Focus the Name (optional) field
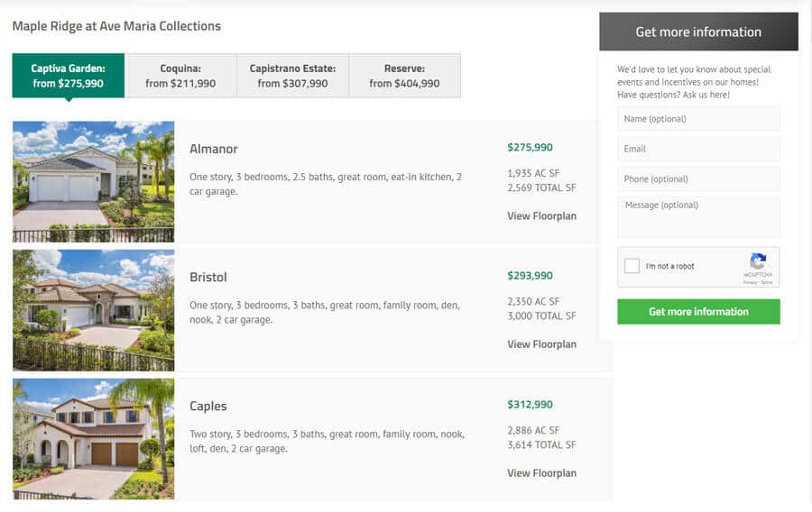Screen dimensions: 812x512 (698, 119)
